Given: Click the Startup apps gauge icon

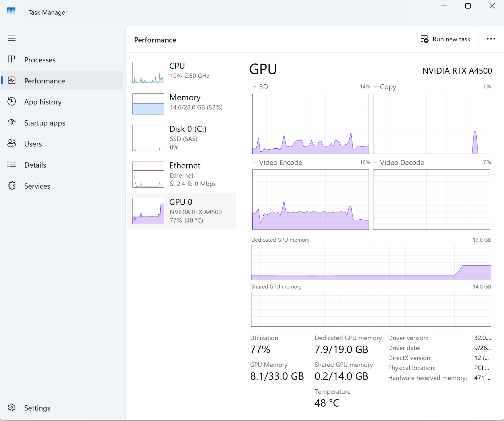Looking at the screenshot, I should (12, 122).
